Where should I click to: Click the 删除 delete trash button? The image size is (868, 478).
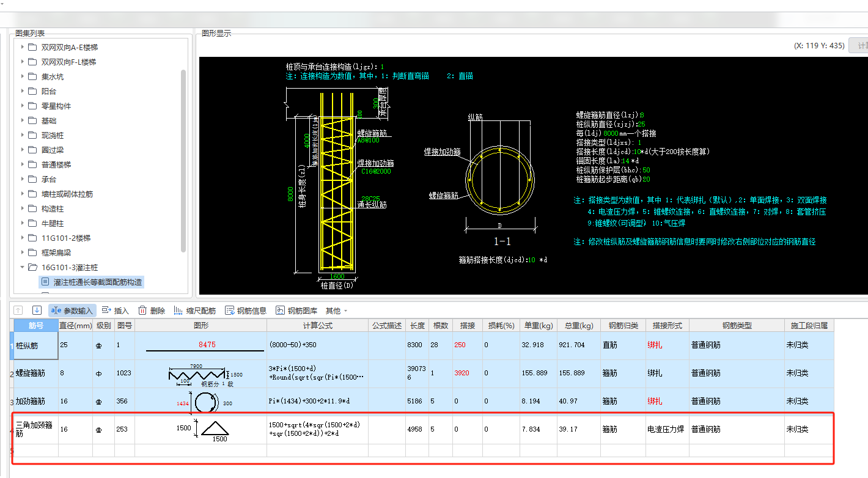[x=152, y=311]
